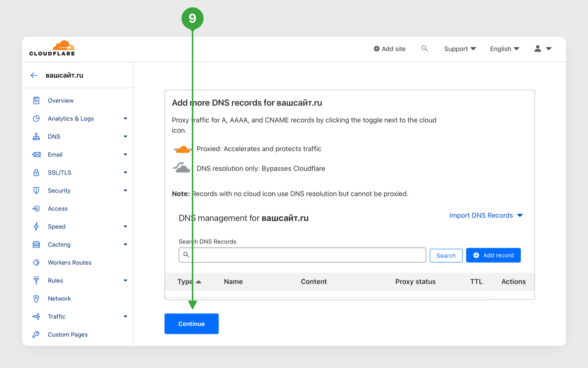The height and width of the screenshot is (368, 588).
Task: Click the Name column header
Action: click(x=233, y=282)
